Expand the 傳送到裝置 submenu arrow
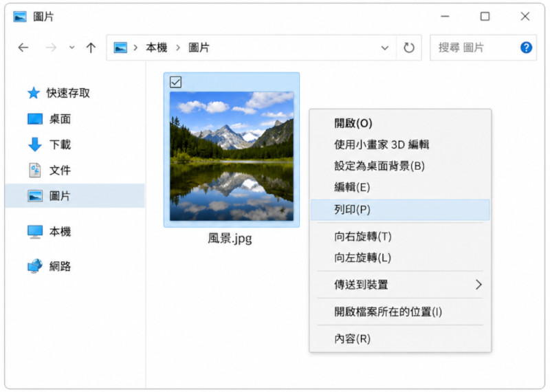550x392 pixels. [x=478, y=285]
